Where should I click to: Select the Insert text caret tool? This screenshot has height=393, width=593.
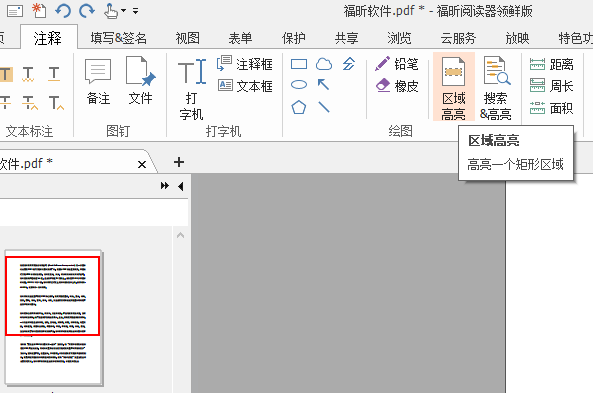(x=56, y=102)
